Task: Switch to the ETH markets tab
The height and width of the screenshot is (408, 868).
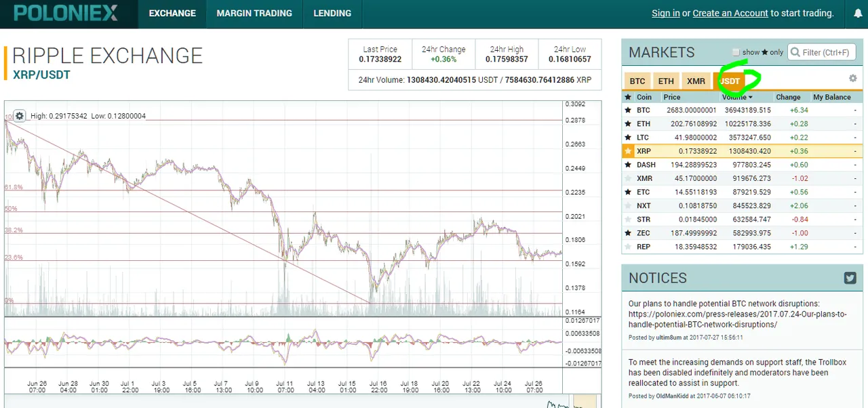Action: point(666,81)
